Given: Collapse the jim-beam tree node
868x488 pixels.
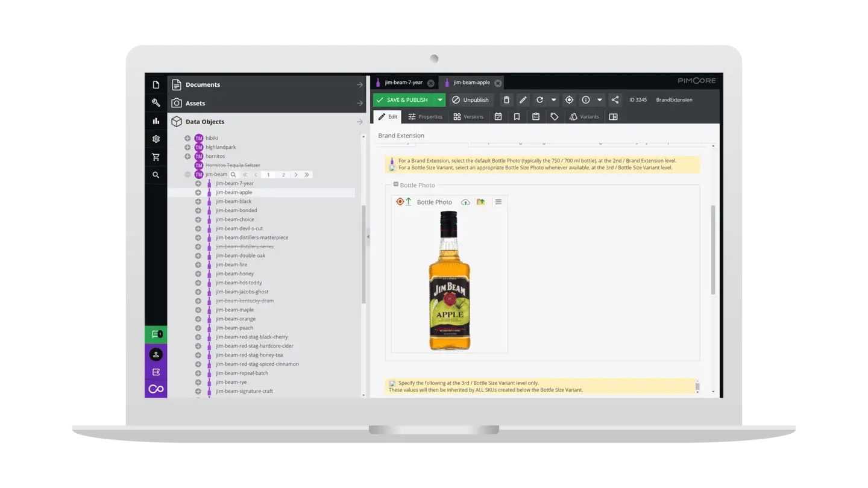Looking at the screenshot, I should pos(188,174).
